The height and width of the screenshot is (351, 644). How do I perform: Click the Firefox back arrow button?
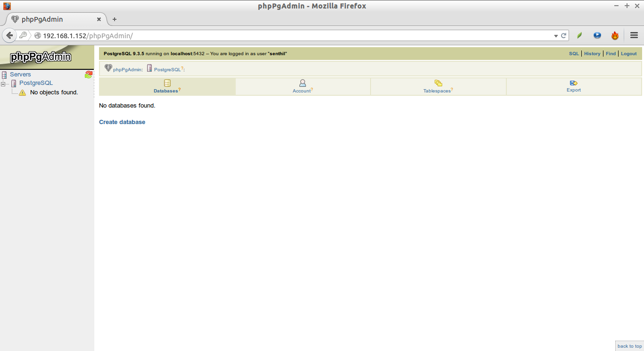pos(9,35)
